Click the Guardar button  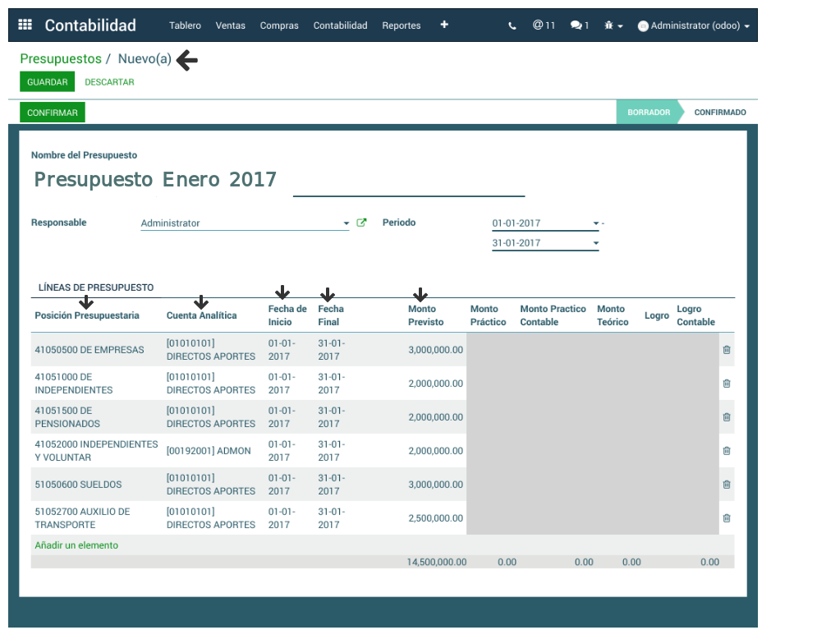pyautogui.click(x=47, y=82)
